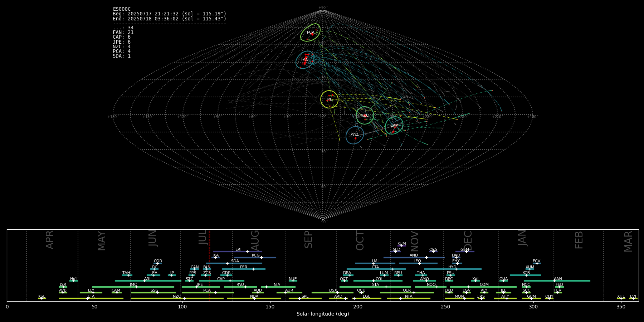Click the 'FAN: 21' legend count entry
Viewport: 644px width, 322px height.
(x=123, y=33)
